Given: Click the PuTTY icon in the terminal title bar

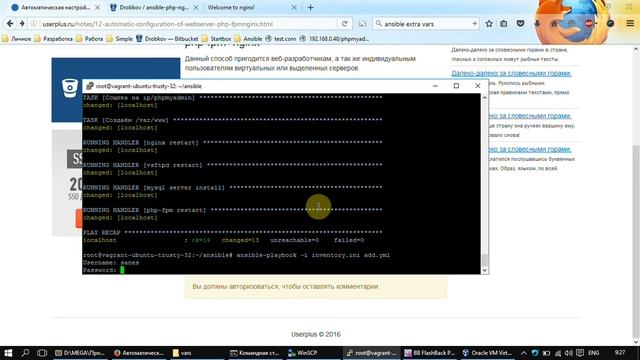Looking at the screenshot, I should pos(89,86).
